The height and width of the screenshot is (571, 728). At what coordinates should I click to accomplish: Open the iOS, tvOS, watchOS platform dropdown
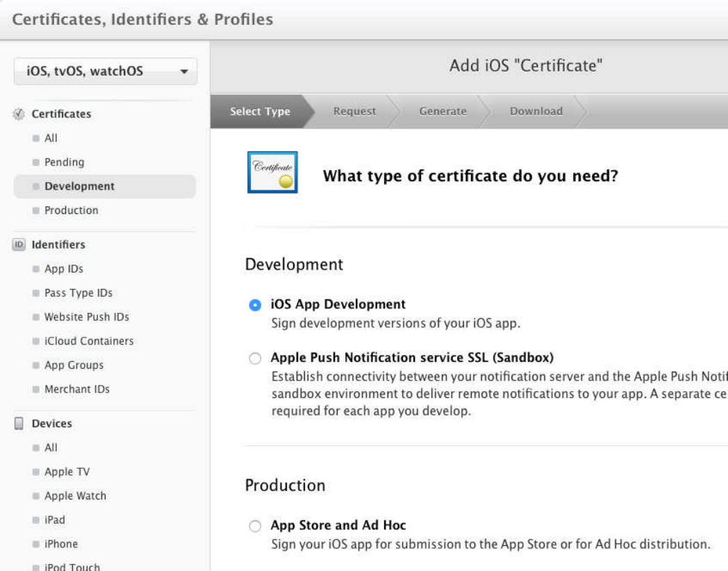(106, 72)
